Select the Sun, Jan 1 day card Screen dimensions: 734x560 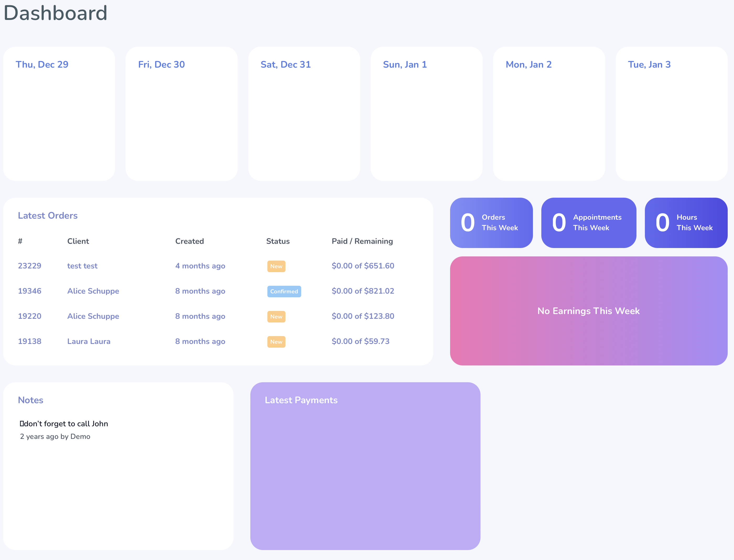[x=427, y=113]
